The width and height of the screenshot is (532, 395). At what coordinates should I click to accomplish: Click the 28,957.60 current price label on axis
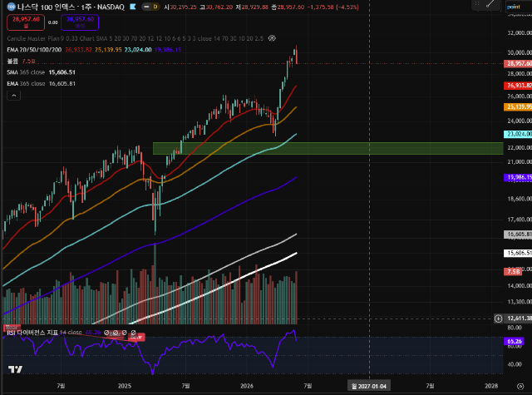pyautogui.click(x=518, y=63)
